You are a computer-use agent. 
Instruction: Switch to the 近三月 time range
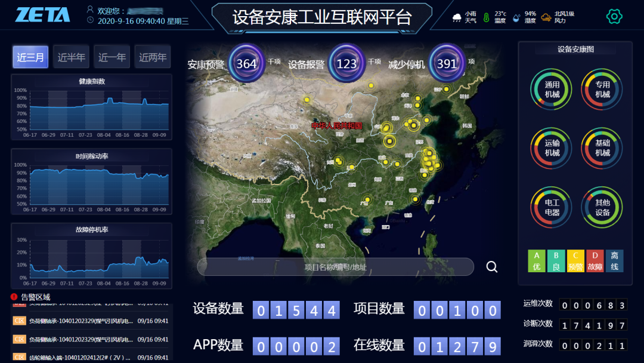click(x=30, y=57)
